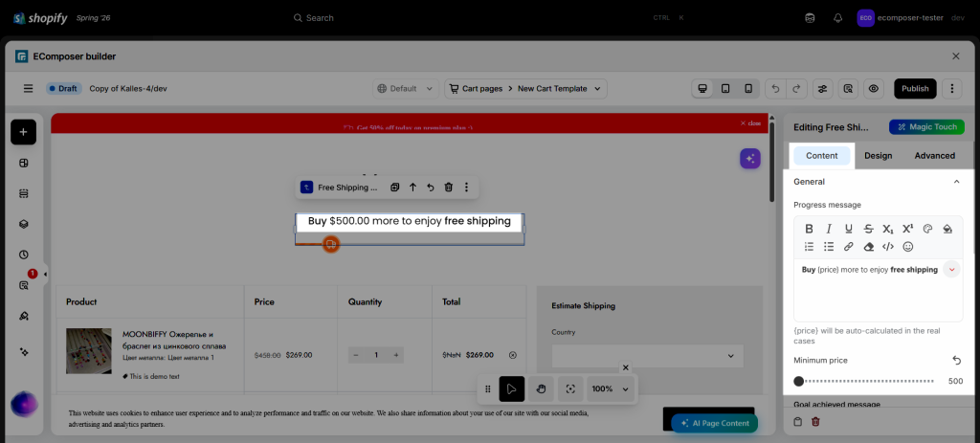Close the floating toolbar with X
980x443 pixels.
[x=626, y=367]
